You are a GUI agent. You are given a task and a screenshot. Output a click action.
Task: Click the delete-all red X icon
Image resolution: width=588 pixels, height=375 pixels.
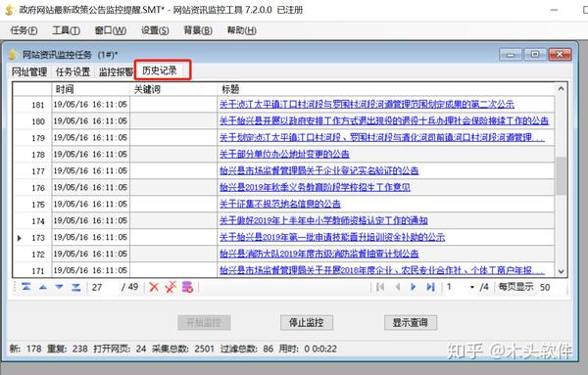point(171,287)
